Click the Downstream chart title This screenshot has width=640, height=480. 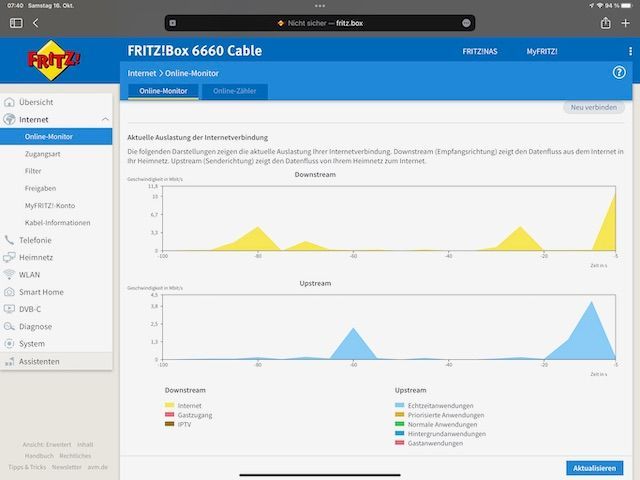coord(315,174)
